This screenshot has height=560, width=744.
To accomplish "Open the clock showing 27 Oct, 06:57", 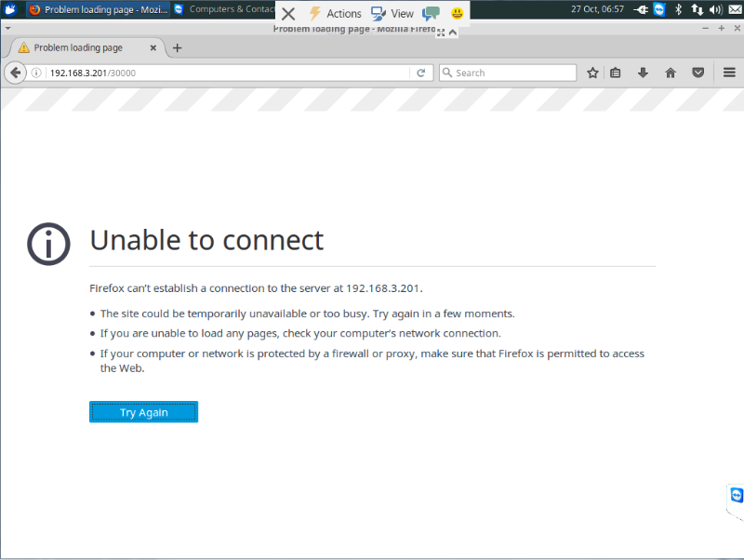I will point(597,9).
